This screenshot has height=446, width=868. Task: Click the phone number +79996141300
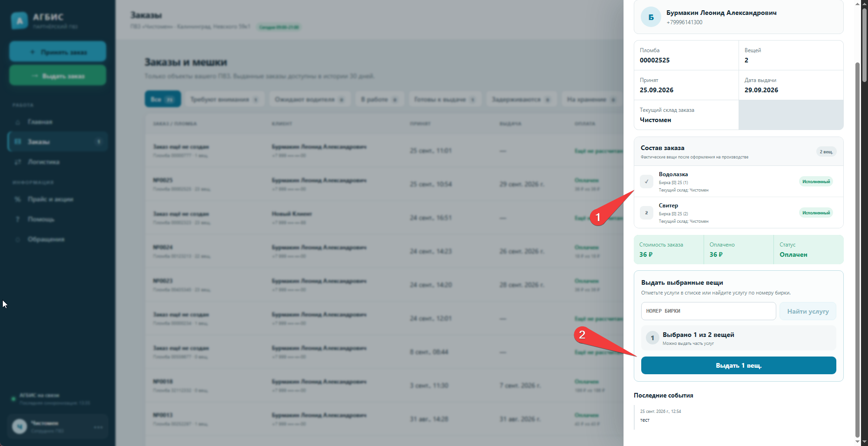(x=684, y=22)
